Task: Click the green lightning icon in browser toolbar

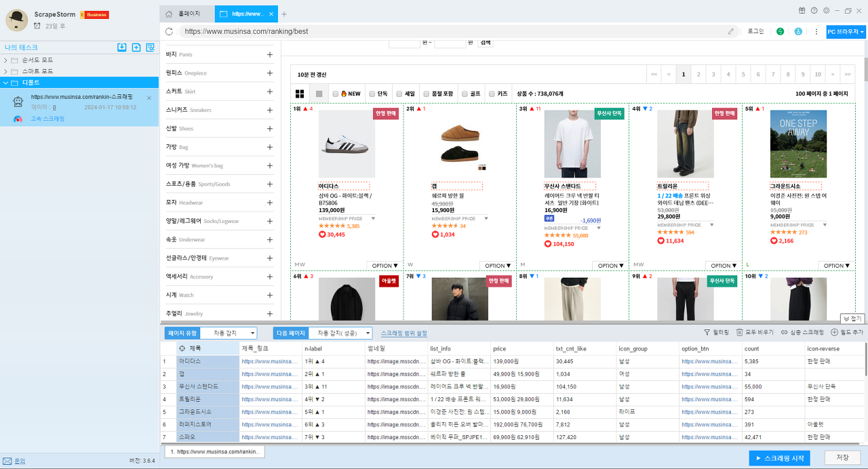Action: point(781,31)
